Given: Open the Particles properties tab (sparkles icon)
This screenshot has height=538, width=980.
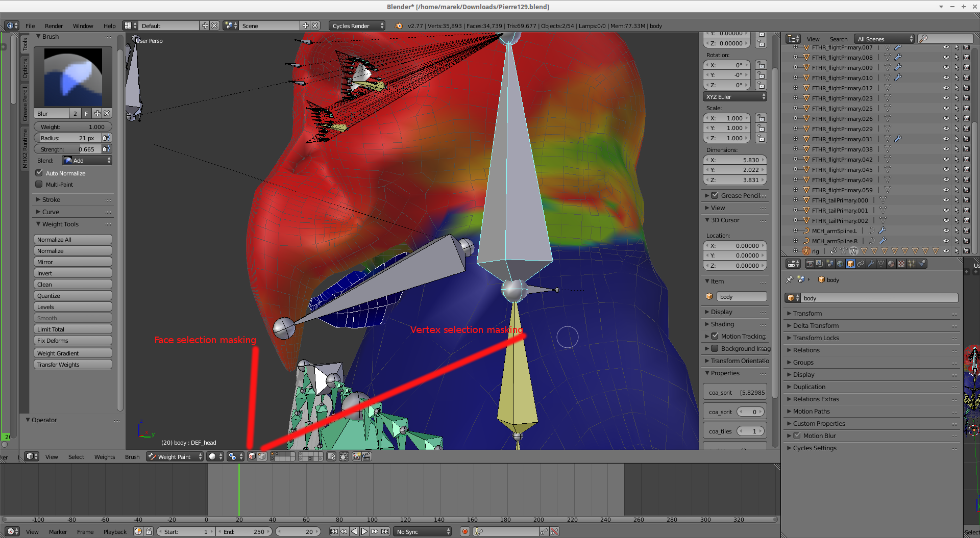Looking at the screenshot, I should 912,264.
